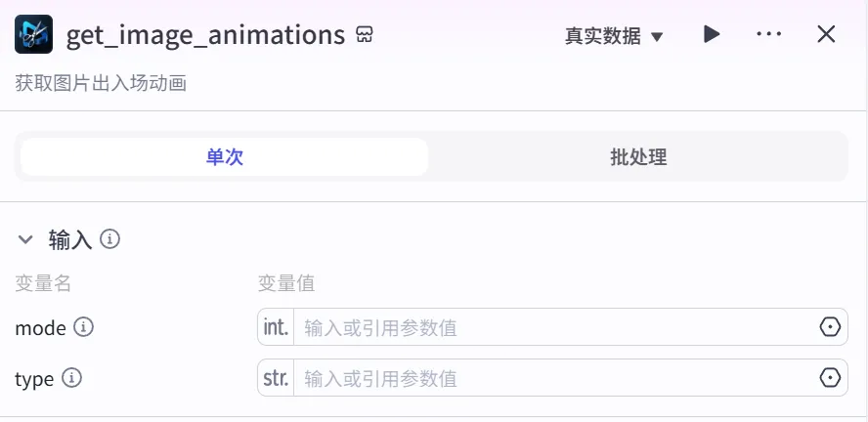Screen dimensions: 868x422
Task: Click the str. type badge for type
Action: 277,378
